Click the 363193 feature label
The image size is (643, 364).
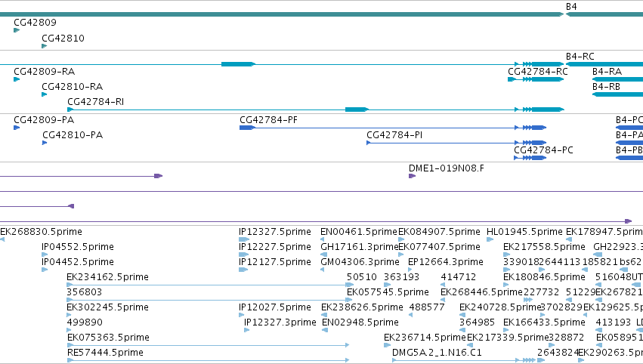click(401, 277)
